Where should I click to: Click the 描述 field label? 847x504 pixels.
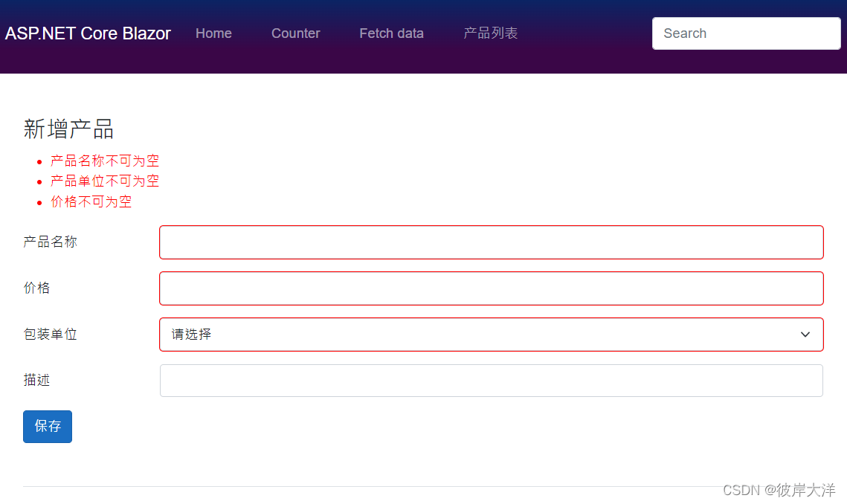point(36,380)
